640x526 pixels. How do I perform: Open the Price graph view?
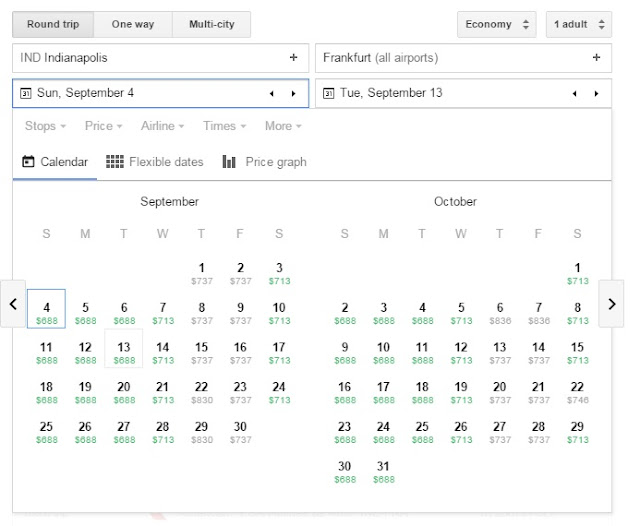(x=264, y=162)
